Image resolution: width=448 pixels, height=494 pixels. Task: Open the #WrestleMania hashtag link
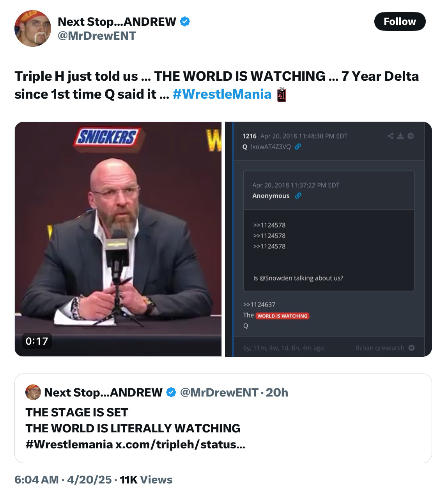pos(221,94)
